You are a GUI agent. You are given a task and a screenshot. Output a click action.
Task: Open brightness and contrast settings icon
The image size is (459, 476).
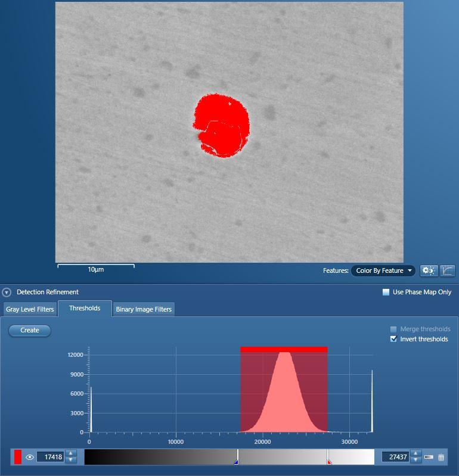tap(429, 270)
